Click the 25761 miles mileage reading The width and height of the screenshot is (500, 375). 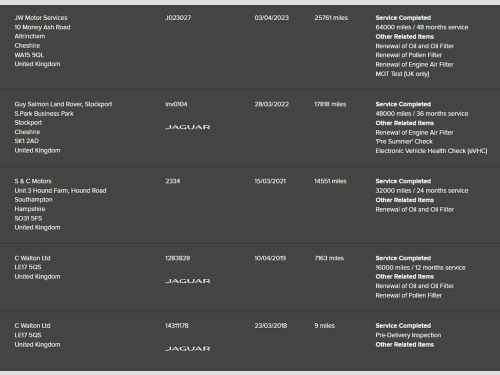pyautogui.click(x=331, y=18)
